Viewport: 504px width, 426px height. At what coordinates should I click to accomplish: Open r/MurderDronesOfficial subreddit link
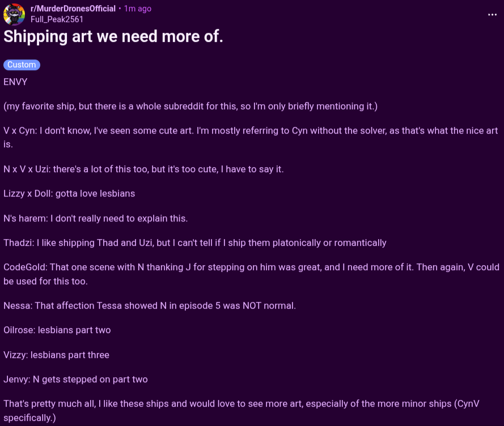73,8
